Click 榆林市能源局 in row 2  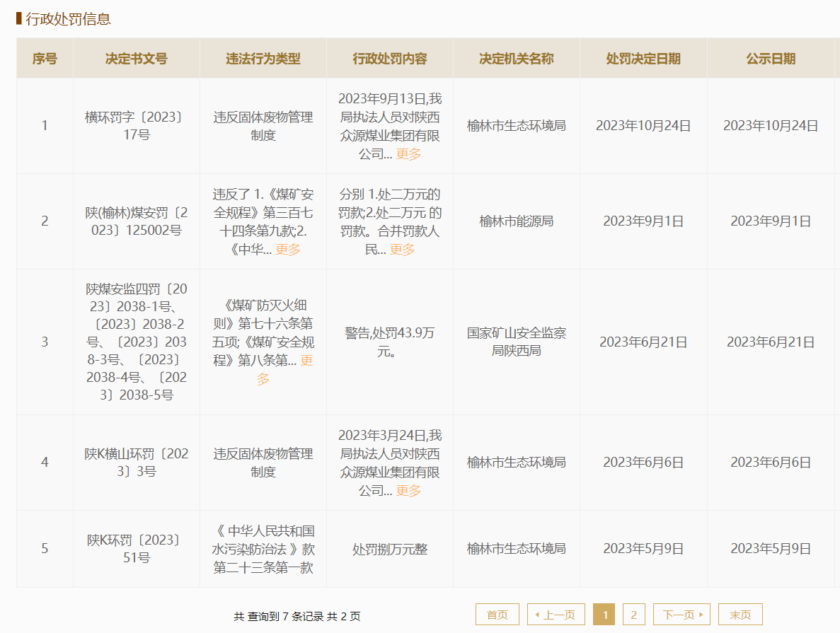click(517, 221)
